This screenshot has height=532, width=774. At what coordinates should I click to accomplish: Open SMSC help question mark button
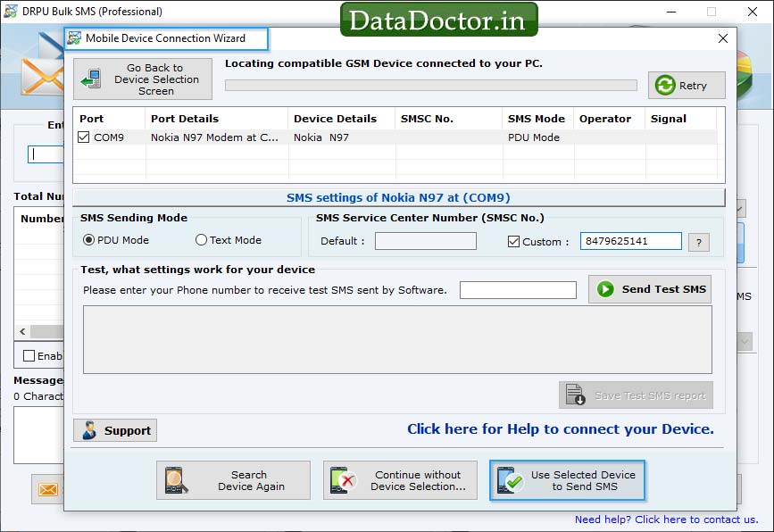[699, 242]
